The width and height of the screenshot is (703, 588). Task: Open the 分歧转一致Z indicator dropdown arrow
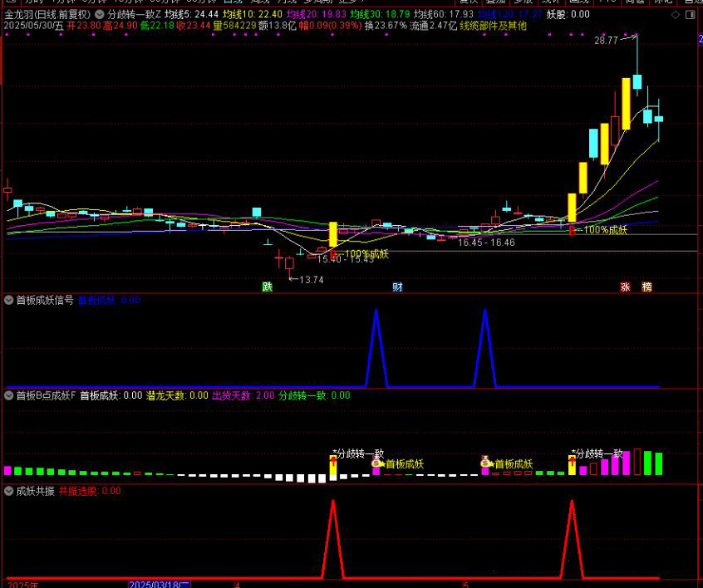click(100, 14)
